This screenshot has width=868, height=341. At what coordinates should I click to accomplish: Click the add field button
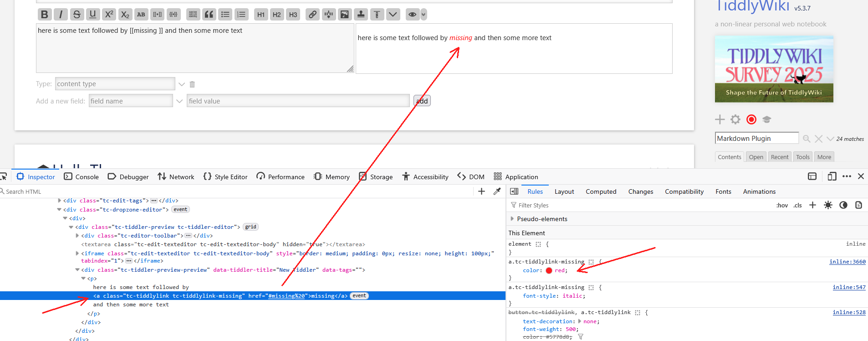[x=422, y=101]
